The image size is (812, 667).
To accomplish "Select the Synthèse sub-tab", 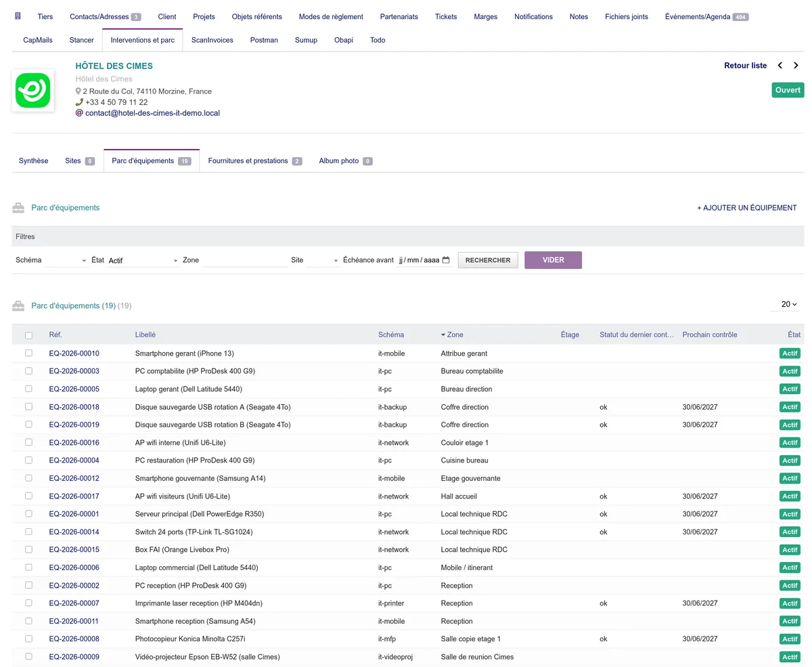I will (34, 160).
